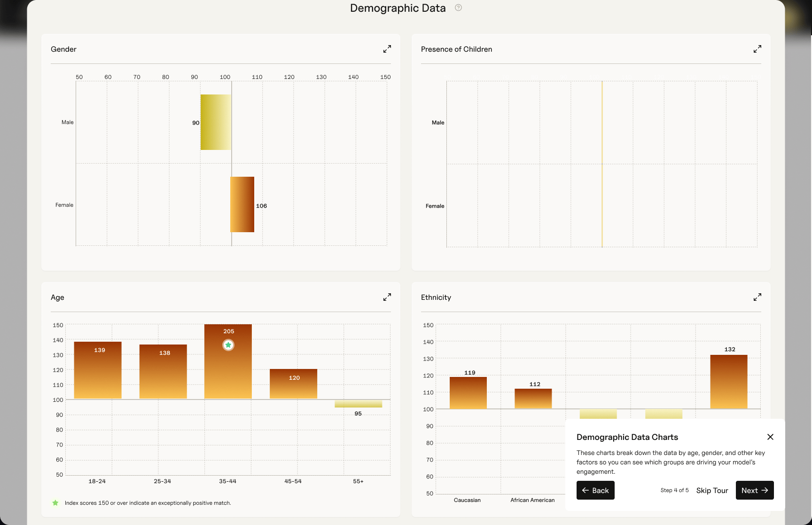Expand the Presence of Children chart
Screen dimensions: 812x525
(x=757, y=49)
